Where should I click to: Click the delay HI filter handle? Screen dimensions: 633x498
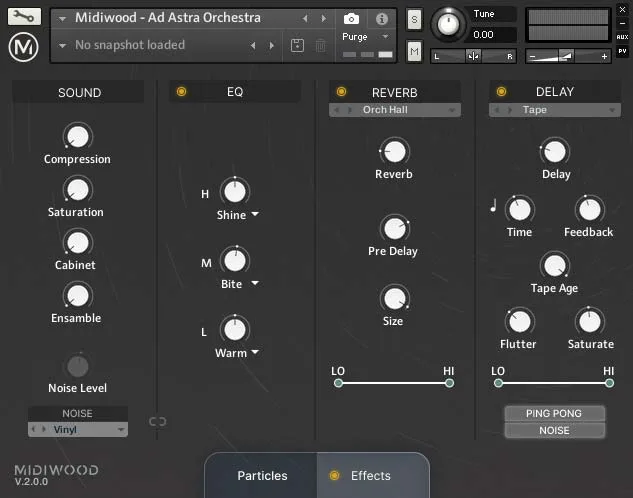tap(610, 383)
